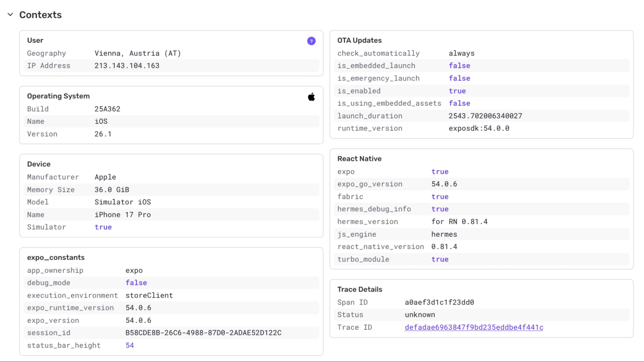Click the OTA Updates card title
This screenshot has height=362, width=644.
pos(360,40)
